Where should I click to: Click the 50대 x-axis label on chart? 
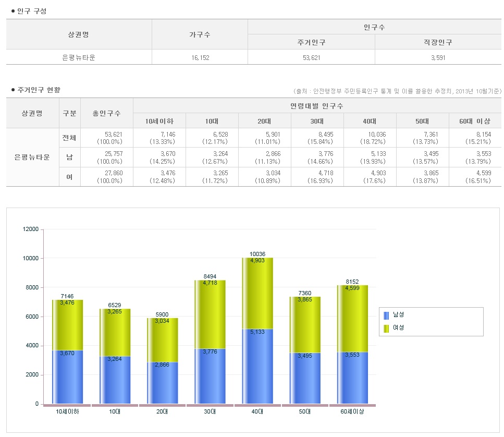point(305,411)
